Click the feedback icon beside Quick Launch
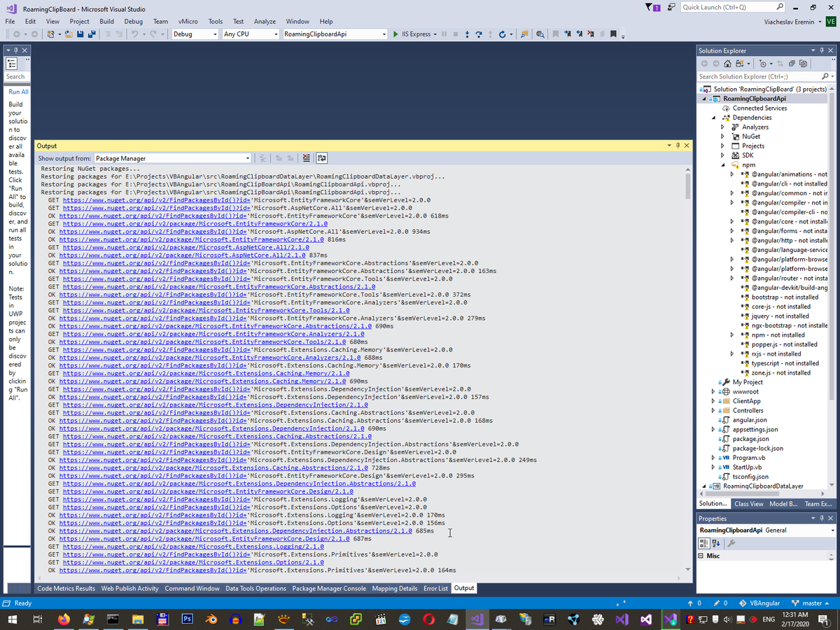This screenshot has width=840, height=630. pyautogui.click(x=671, y=7)
